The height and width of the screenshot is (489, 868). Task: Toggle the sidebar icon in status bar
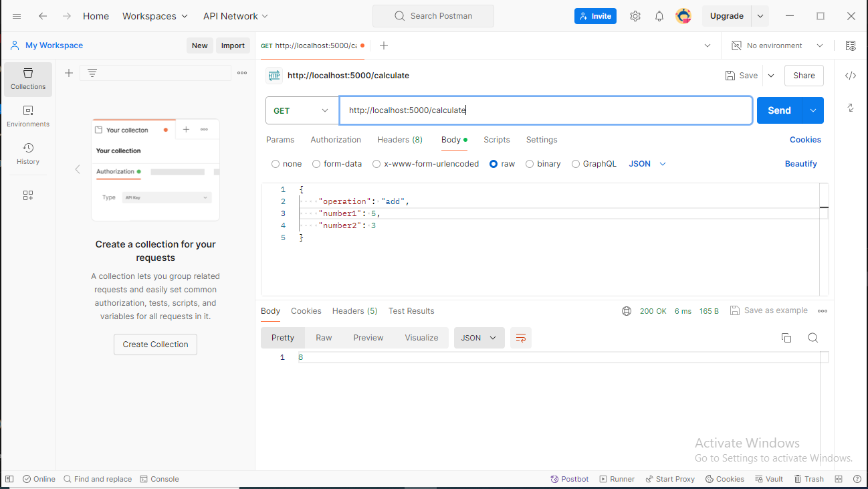(9, 479)
